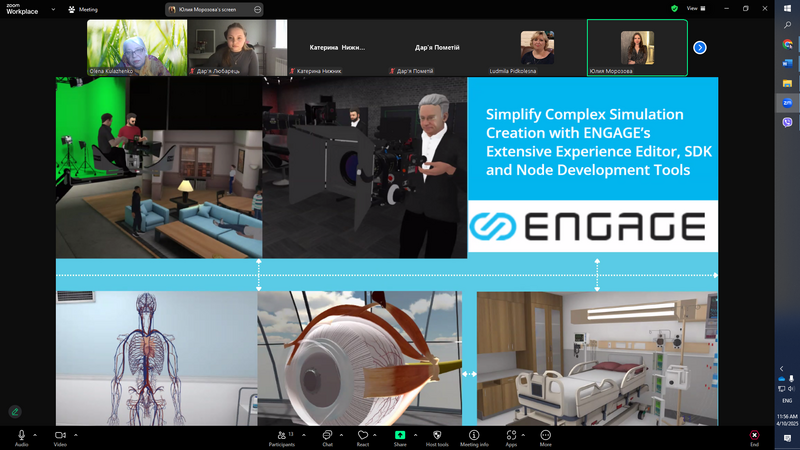Expand sharing options chevron beside Share
This screenshot has height=450, width=800.
tap(415, 435)
